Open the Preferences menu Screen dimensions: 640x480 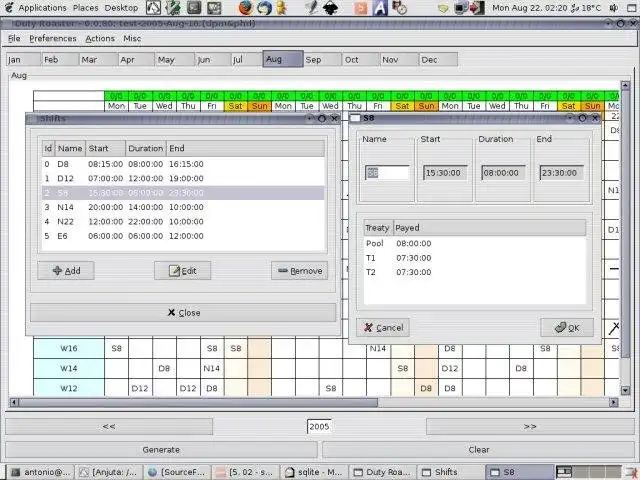pos(53,38)
